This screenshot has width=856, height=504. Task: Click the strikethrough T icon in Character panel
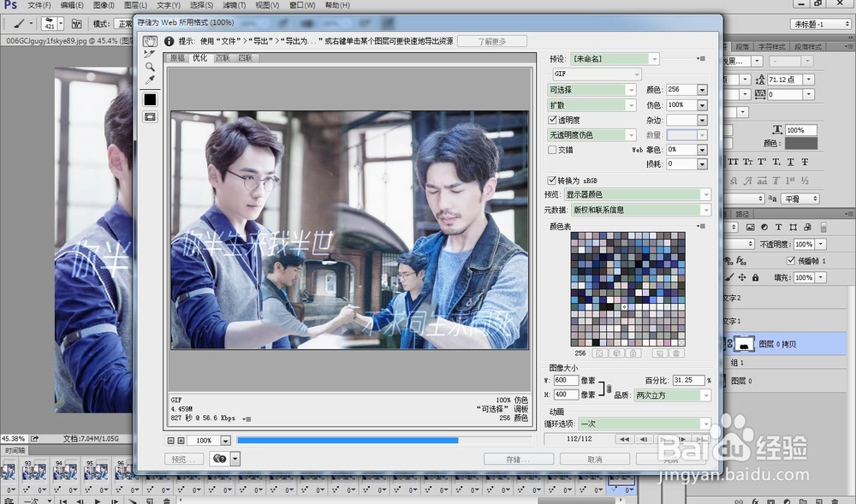tap(805, 162)
